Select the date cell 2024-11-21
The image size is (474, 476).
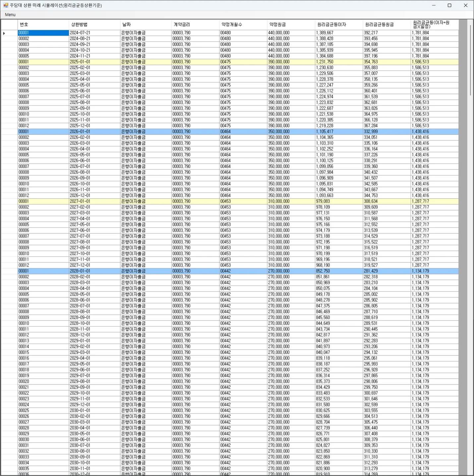(x=94, y=56)
